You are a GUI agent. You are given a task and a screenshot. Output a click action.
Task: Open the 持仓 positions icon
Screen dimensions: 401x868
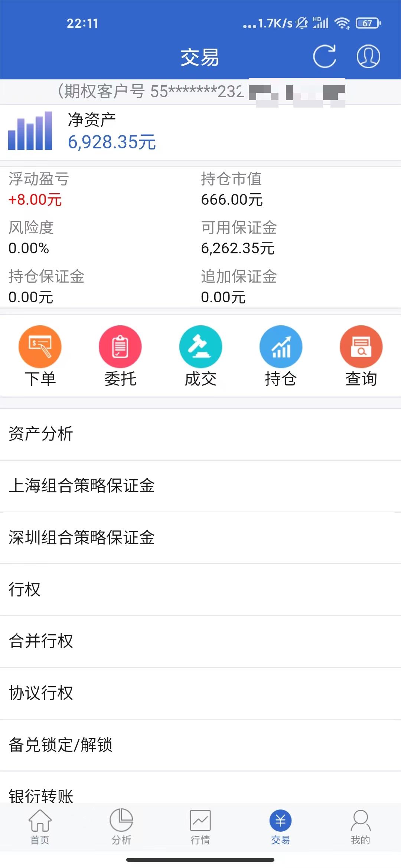(281, 346)
